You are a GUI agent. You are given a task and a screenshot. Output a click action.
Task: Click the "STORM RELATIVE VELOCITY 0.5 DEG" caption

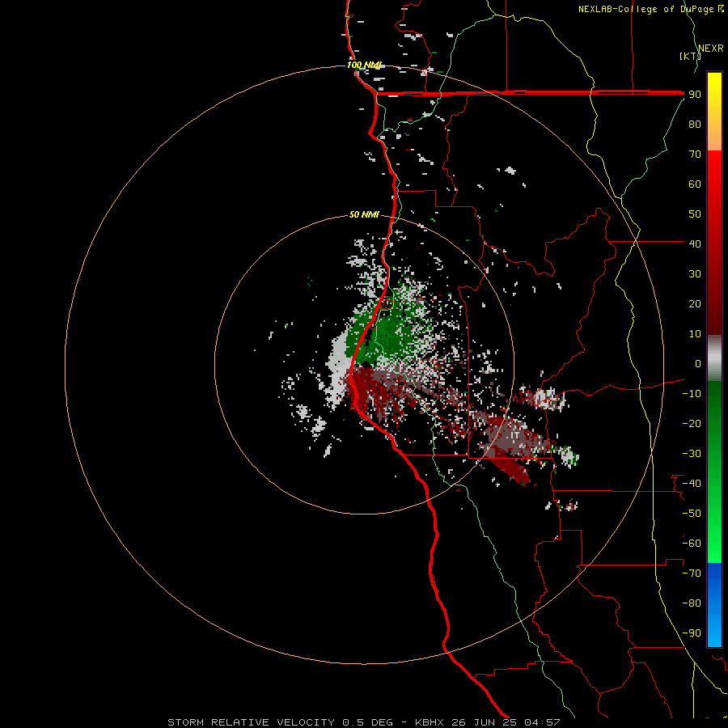280,722
